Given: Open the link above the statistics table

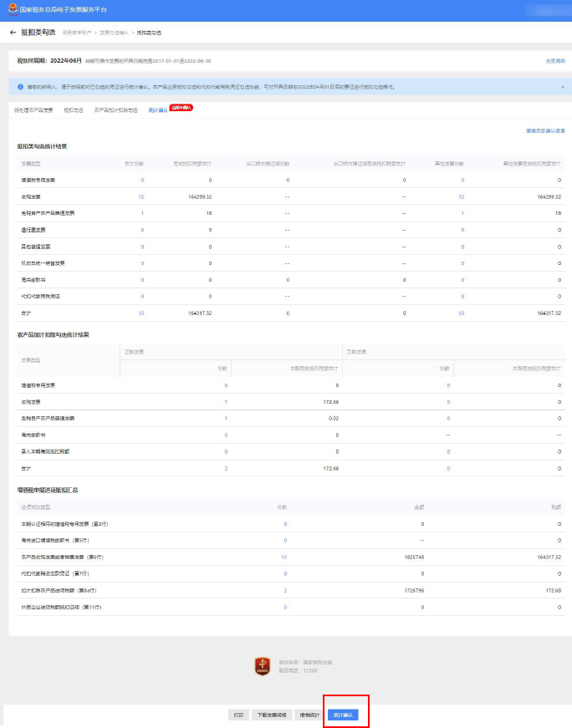Looking at the screenshot, I should 545,130.
